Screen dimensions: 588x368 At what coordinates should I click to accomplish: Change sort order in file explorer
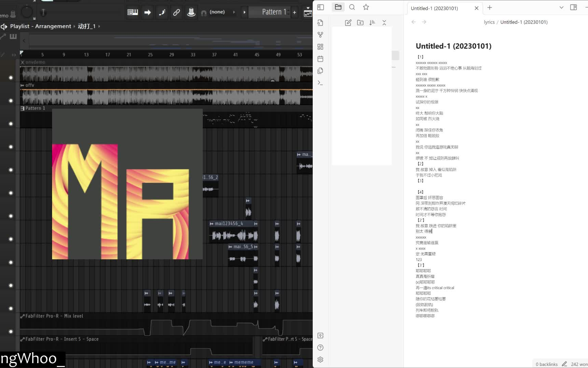[372, 23]
